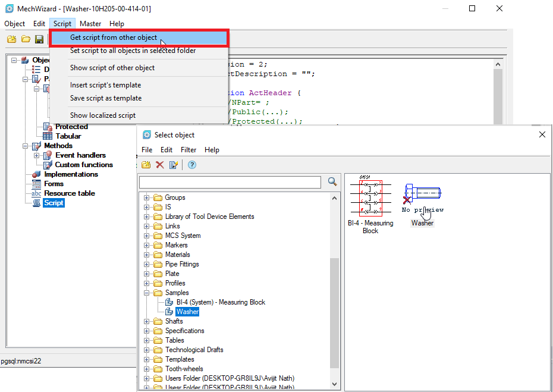Image resolution: width=553 pixels, height=392 pixels.
Task: Click the new folder icon in Select object toolbar
Action: pyautogui.click(x=146, y=165)
